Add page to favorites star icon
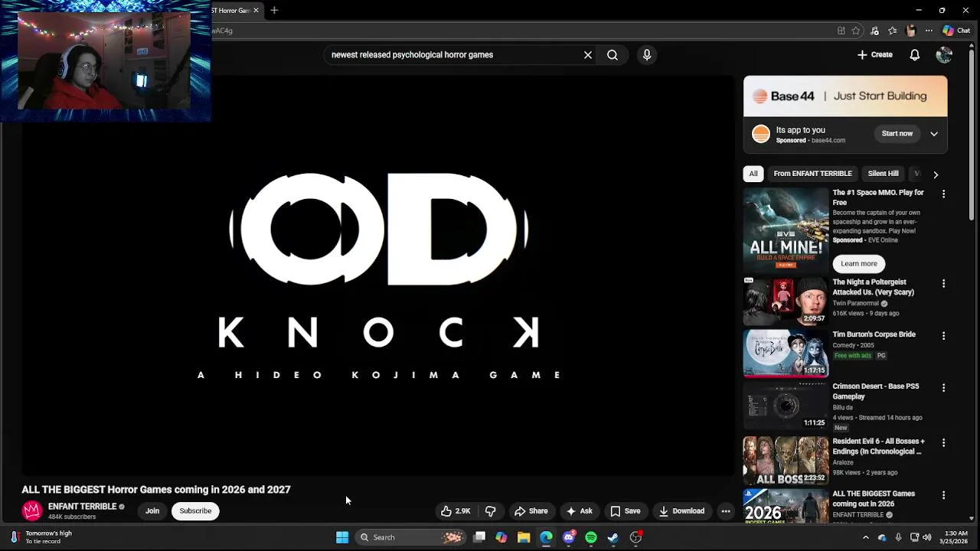The width and height of the screenshot is (980, 551). point(856,31)
